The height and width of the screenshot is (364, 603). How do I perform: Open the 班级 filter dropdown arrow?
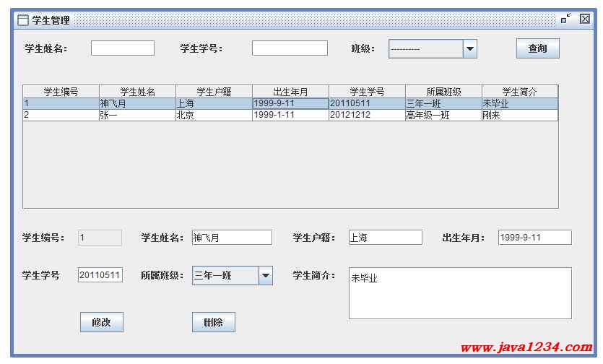coord(470,49)
